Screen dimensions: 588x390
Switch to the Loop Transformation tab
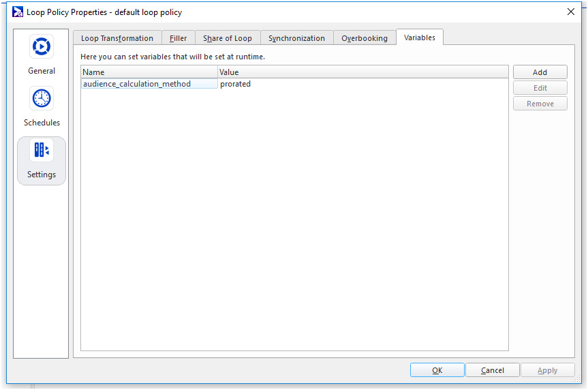(117, 38)
